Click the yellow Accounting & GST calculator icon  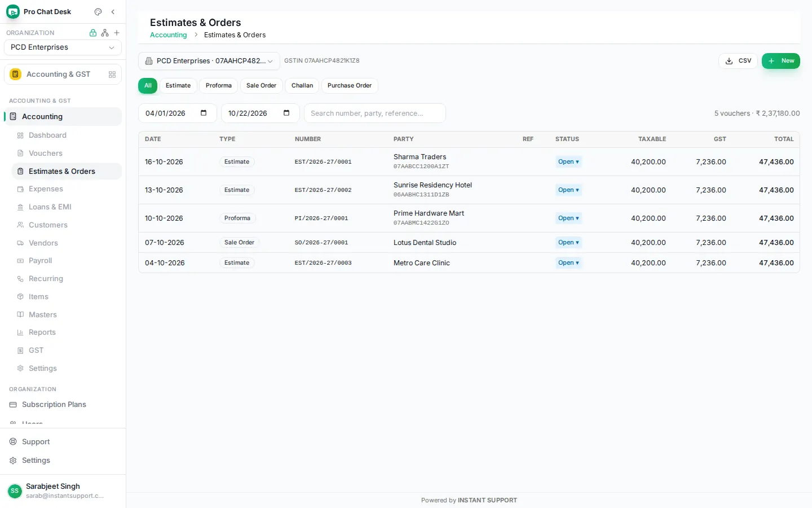tap(16, 75)
